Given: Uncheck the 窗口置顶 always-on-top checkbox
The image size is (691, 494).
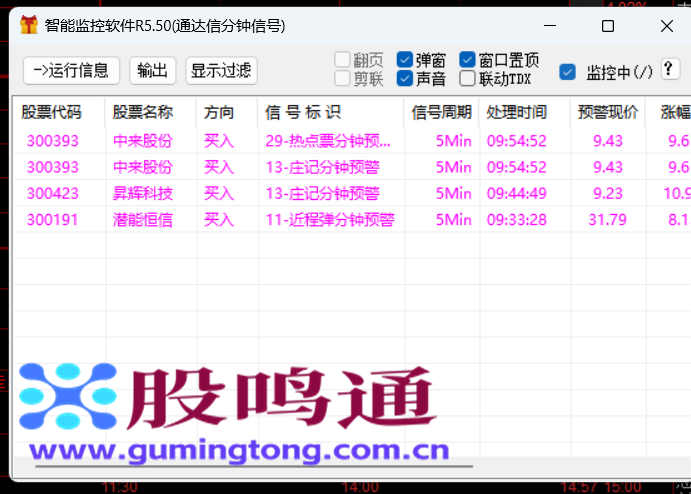Looking at the screenshot, I should point(467,59).
